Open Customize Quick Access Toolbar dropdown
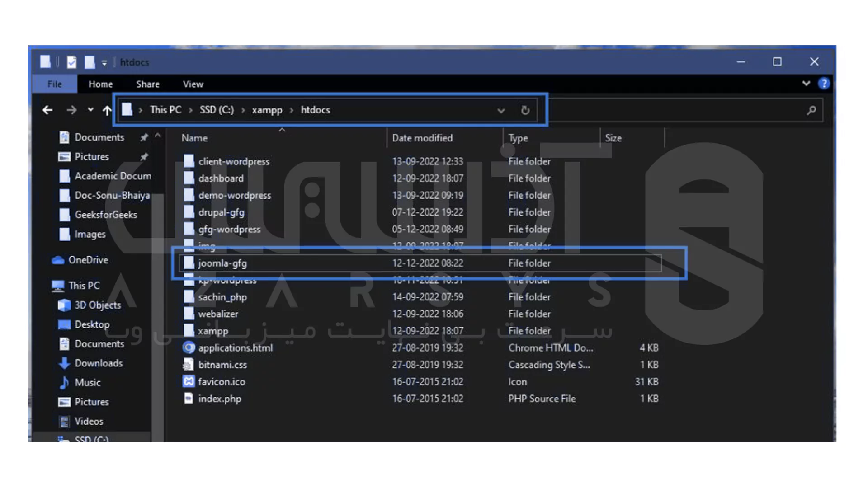Screen dimensions: 868x488 [104, 63]
